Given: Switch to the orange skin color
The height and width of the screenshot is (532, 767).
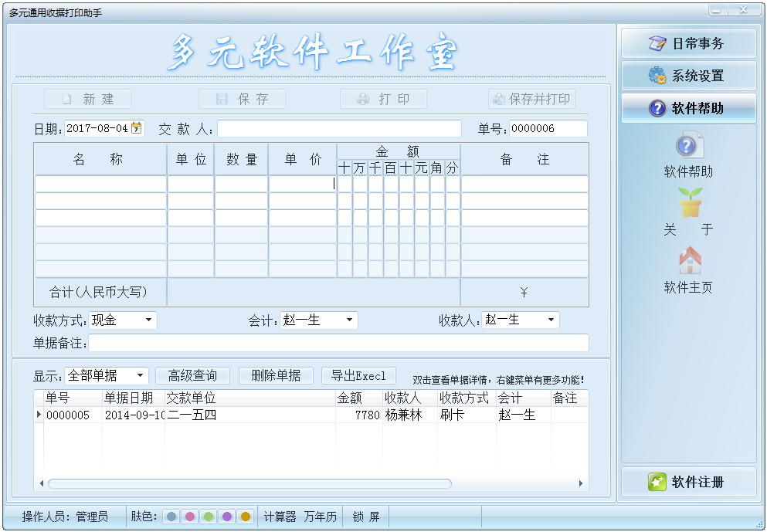Looking at the screenshot, I should coord(246,517).
